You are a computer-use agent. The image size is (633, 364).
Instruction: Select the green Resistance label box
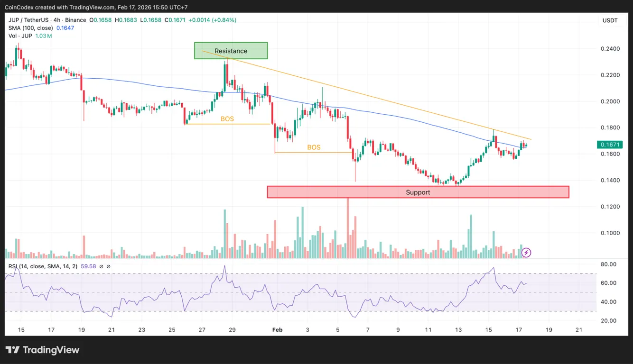tap(231, 51)
